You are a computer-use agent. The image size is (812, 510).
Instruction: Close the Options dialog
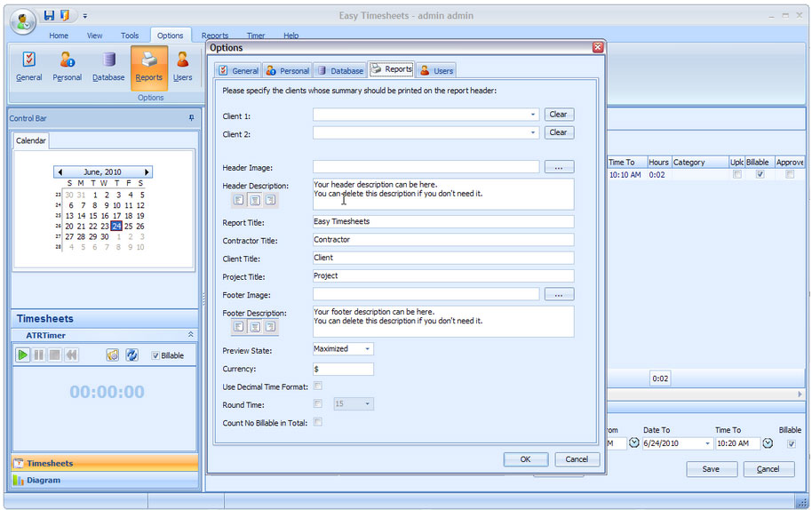[598, 47]
